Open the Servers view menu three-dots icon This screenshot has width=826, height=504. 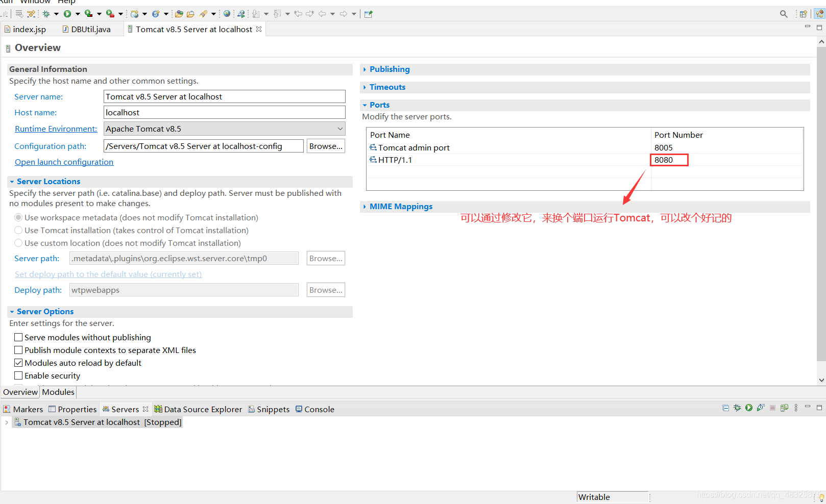[x=796, y=408]
